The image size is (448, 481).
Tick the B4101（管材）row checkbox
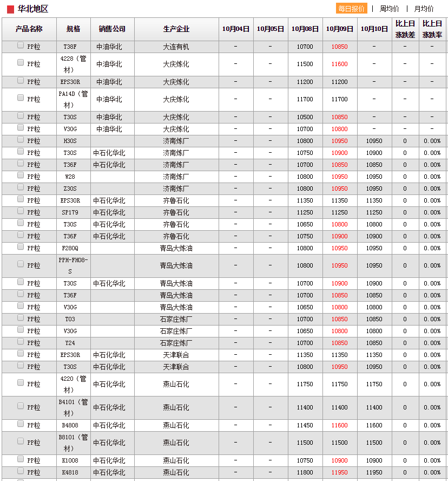click(x=21, y=406)
